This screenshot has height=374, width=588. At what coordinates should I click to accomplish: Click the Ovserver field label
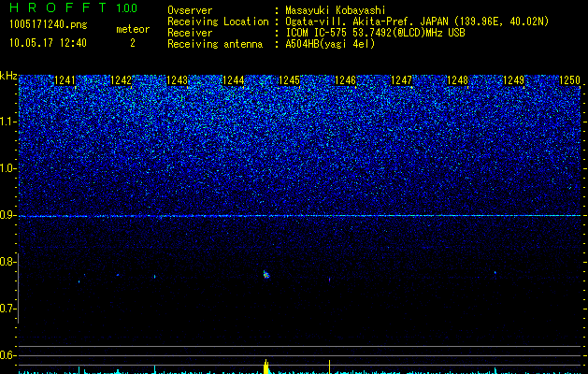pyautogui.click(x=190, y=10)
